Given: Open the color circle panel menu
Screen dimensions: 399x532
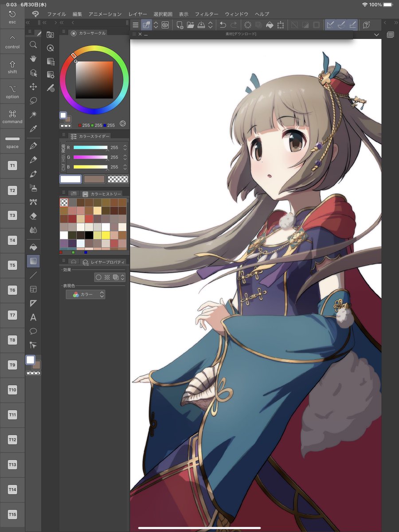Looking at the screenshot, I should pyautogui.click(x=63, y=32).
